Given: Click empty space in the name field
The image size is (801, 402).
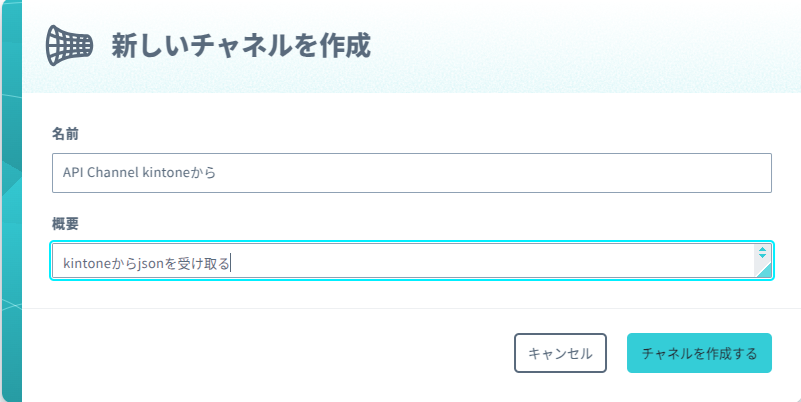Looking at the screenshot, I should click(490, 173).
